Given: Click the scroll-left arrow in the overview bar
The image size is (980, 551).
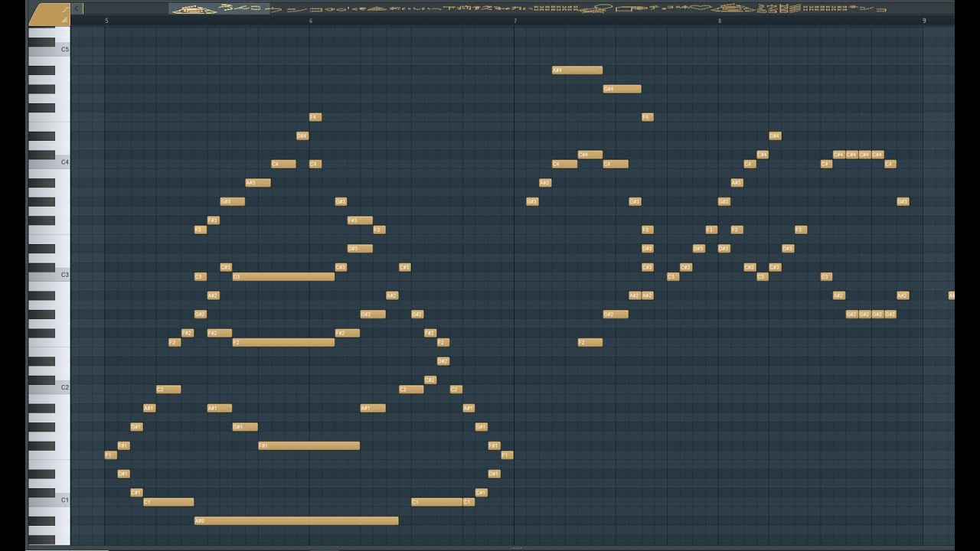Looking at the screenshot, I should pos(77,8).
